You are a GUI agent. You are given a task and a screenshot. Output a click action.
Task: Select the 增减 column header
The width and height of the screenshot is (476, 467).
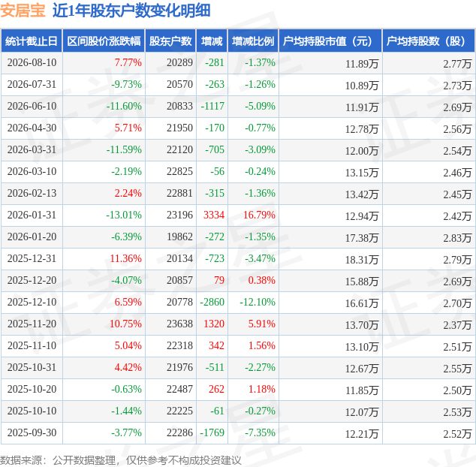[212, 41]
